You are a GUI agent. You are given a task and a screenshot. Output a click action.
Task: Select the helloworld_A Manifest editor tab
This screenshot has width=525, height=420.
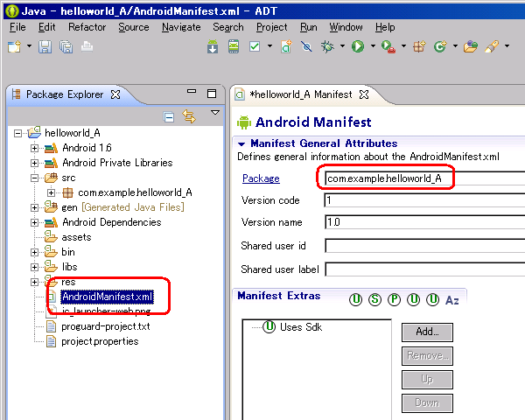point(300,94)
